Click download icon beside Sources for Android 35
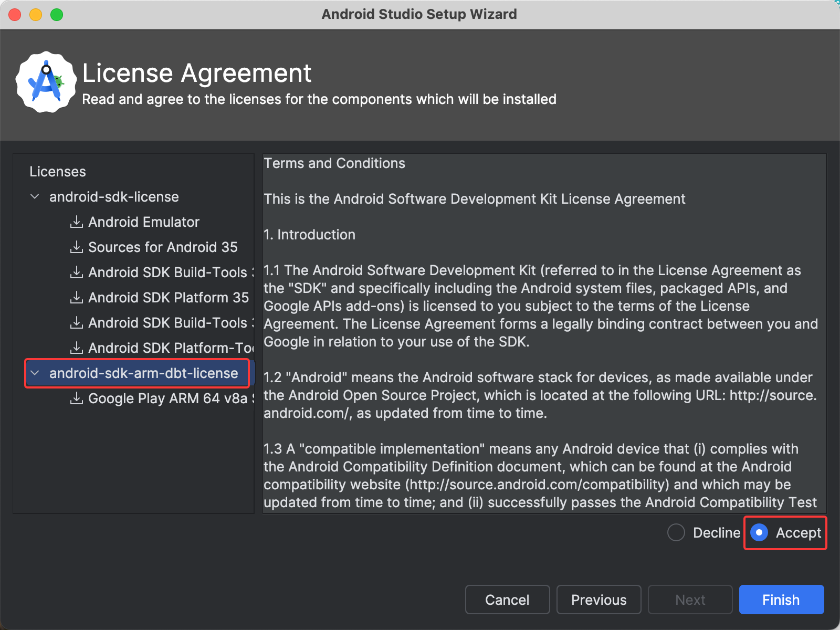 coord(77,247)
